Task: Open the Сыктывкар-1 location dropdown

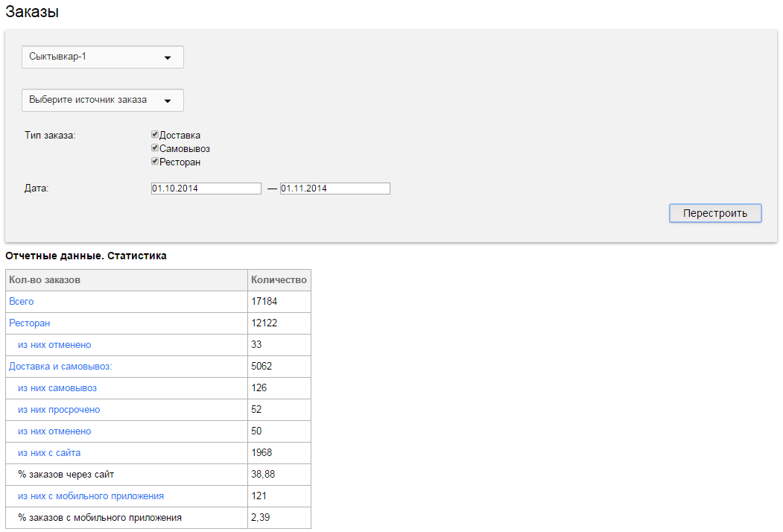Action: click(102, 57)
